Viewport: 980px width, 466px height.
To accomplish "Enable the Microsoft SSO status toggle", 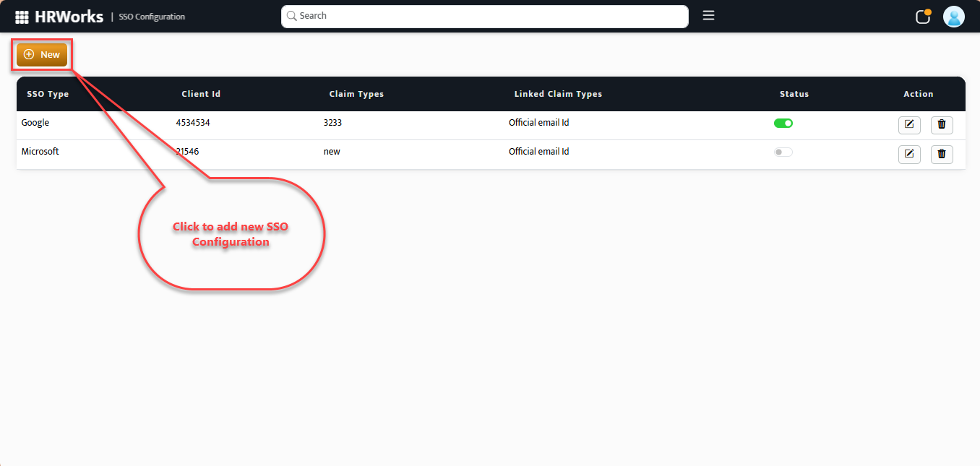I will coord(783,152).
